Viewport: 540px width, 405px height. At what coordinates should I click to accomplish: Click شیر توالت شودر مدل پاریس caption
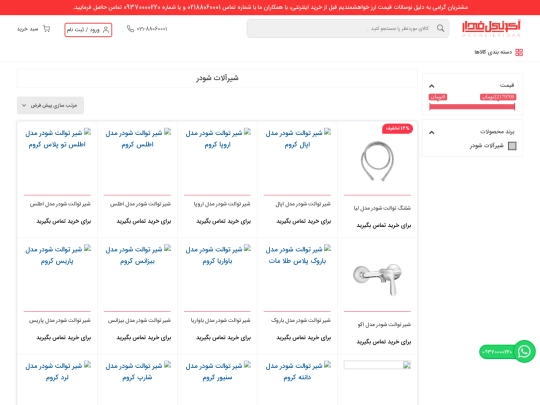point(60,321)
